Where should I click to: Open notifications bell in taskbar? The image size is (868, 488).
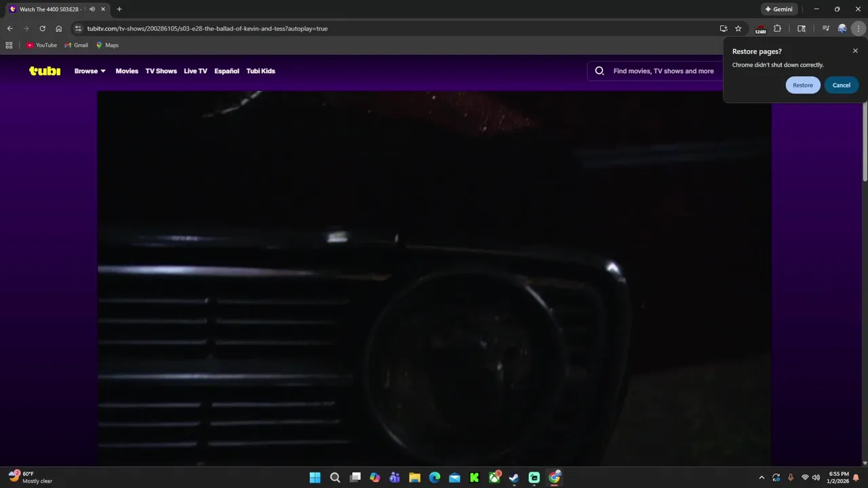tap(856, 478)
